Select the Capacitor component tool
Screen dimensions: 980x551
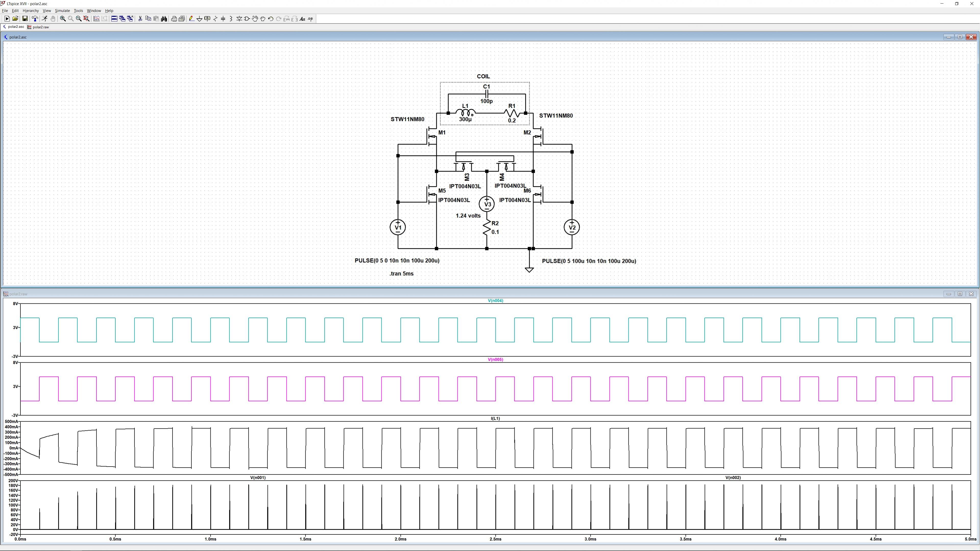coord(223,19)
